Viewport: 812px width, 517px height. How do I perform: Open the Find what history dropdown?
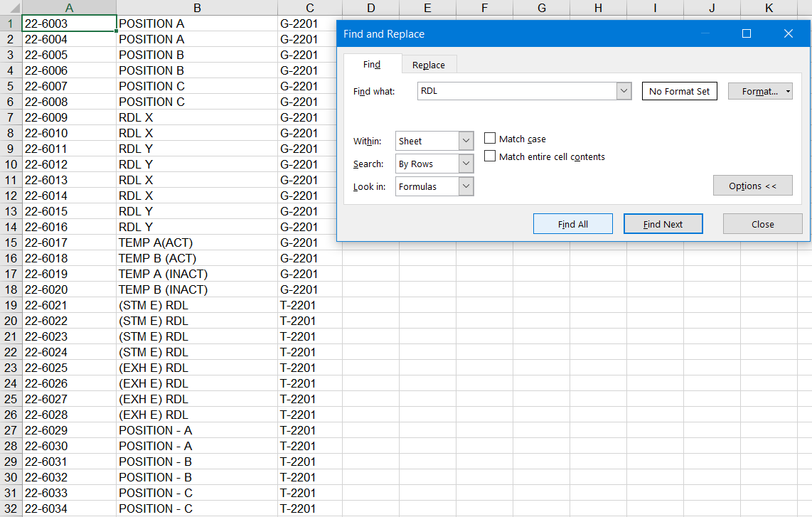coord(624,91)
